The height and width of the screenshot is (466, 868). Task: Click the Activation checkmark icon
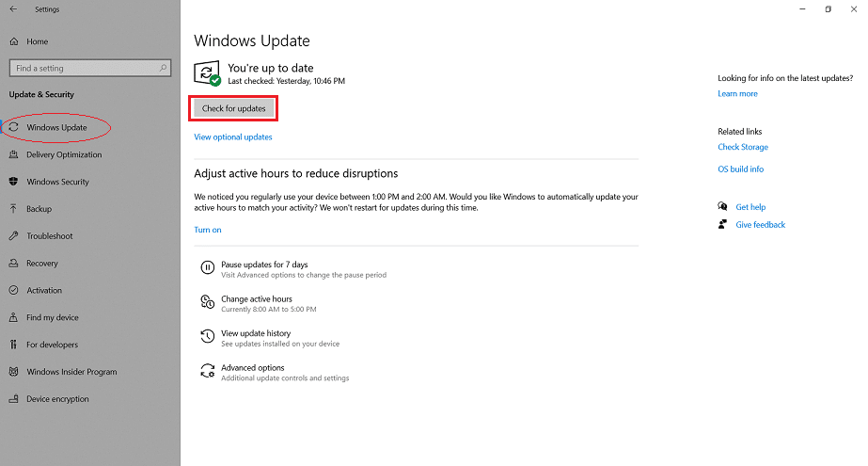pyautogui.click(x=14, y=290)
